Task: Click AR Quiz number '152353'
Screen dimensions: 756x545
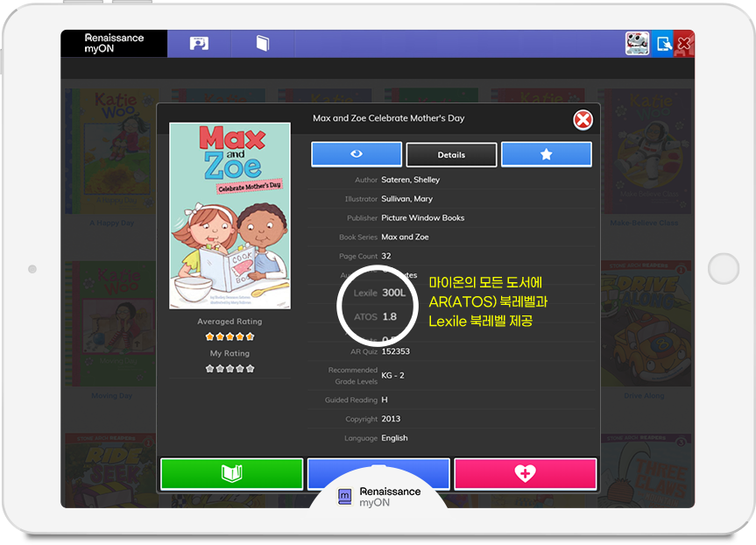Action: pyautogui.click(x=396, y=351)
